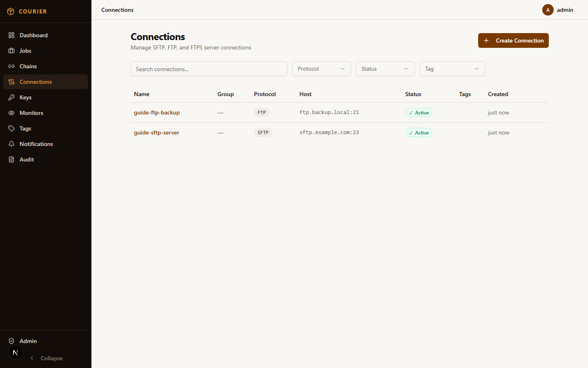Select the Dashboard icon in the sidebar
The image size is (588, 368).
click(x=11, y=35)
